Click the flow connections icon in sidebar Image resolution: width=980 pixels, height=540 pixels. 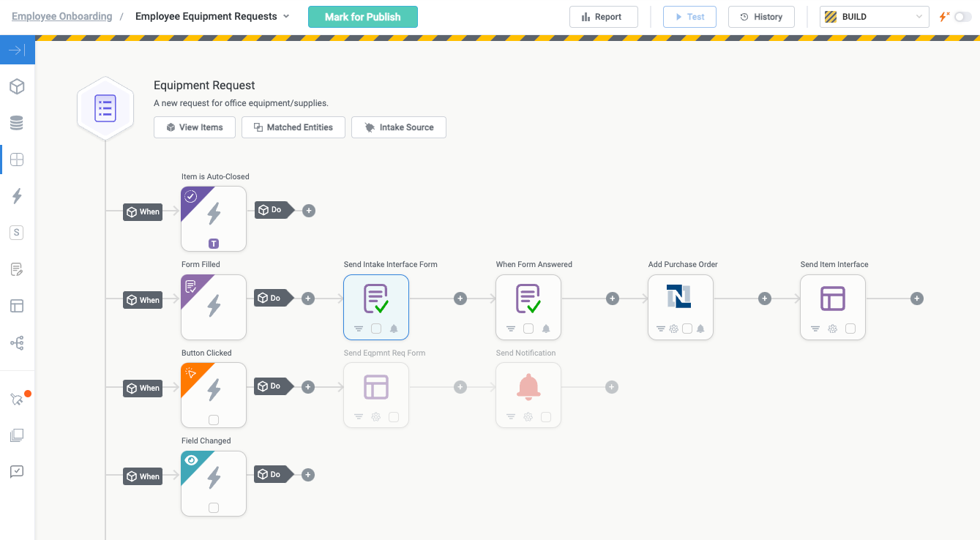tap(17, 342)
